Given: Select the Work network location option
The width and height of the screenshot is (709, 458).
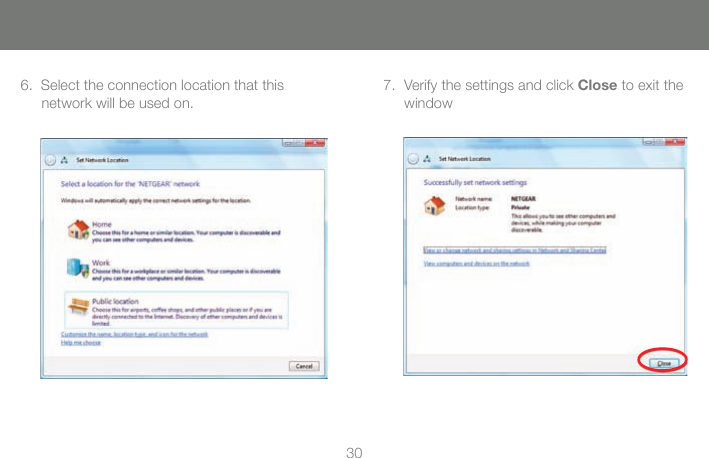Looking at the screenshot, I should [x=176, y=270].
